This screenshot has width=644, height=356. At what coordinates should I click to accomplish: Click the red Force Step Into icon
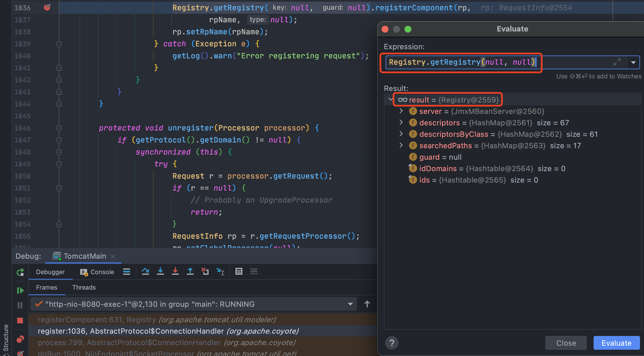[175, 271]
